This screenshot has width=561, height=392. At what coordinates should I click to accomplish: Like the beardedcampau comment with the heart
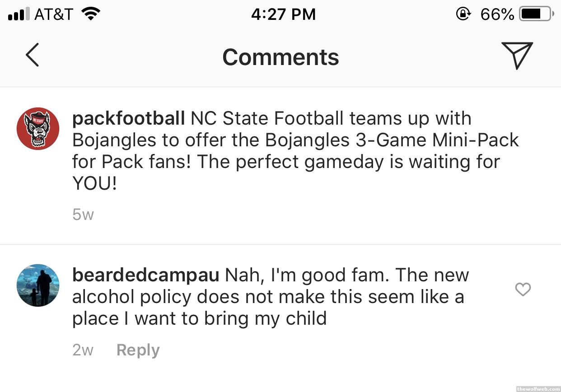(523, 289)
